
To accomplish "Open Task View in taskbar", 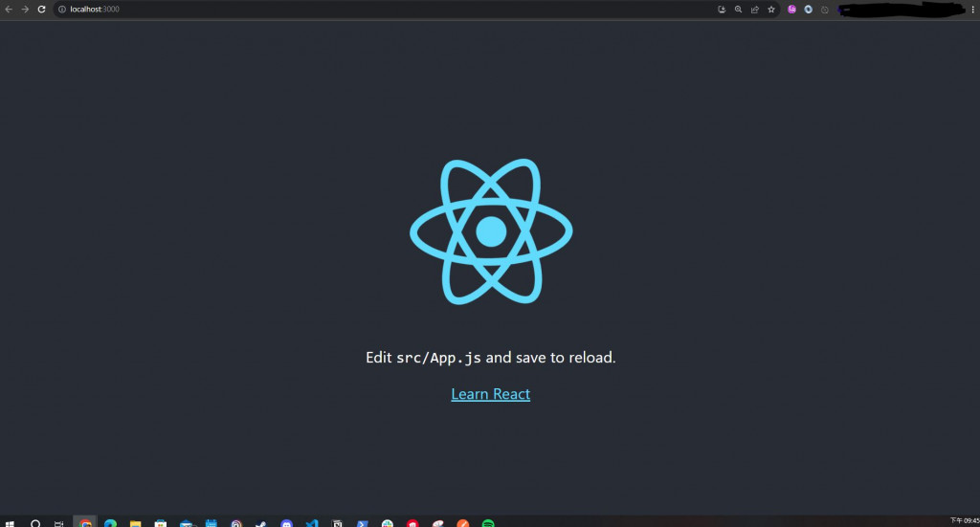I will pos(58,523).
